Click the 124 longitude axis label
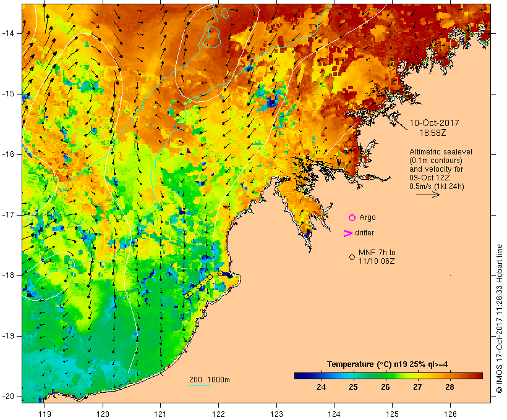The image size is (507, 420). [x=334, y=414]
